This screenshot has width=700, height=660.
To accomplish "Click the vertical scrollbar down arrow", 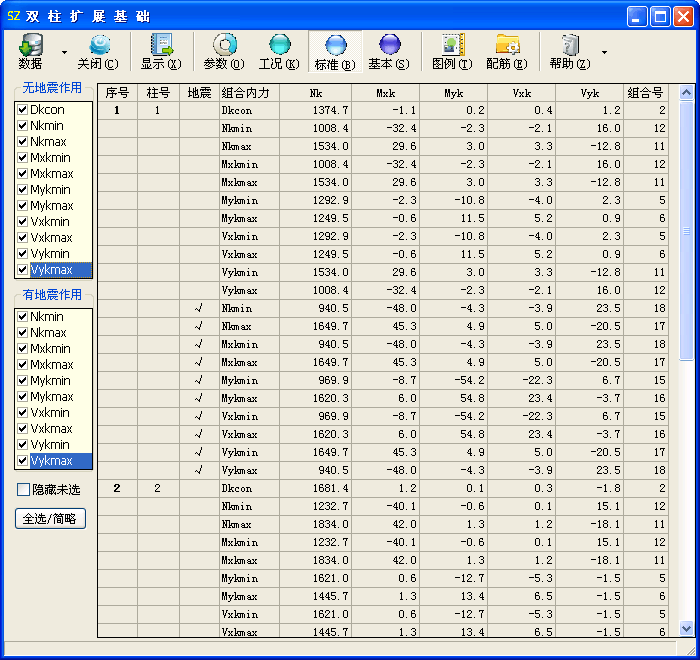I will [x=686, y=629].
